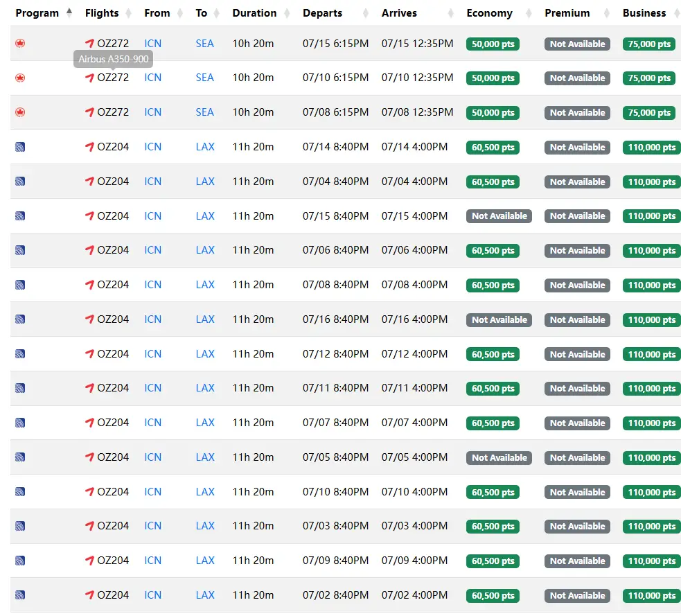Select the United program icon on the 07/02 row
The height and width of the screenshot is (616, 681).
click(x=20, y=595)
